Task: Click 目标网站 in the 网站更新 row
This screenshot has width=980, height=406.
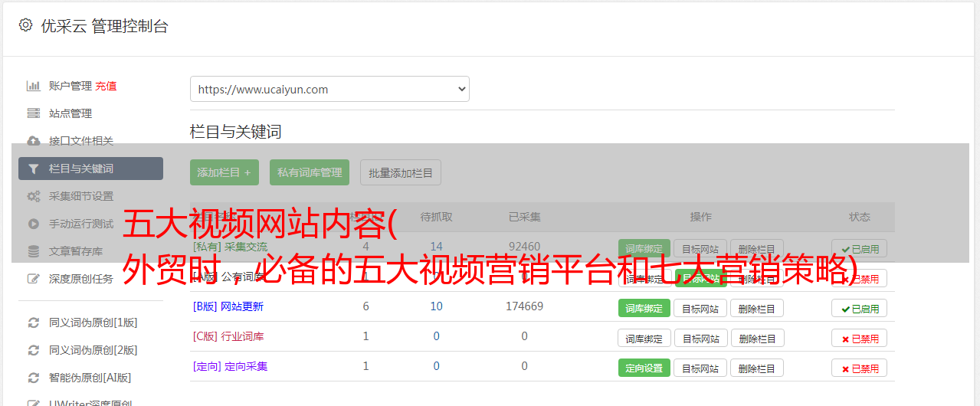Action: click(x=700, y=308)
